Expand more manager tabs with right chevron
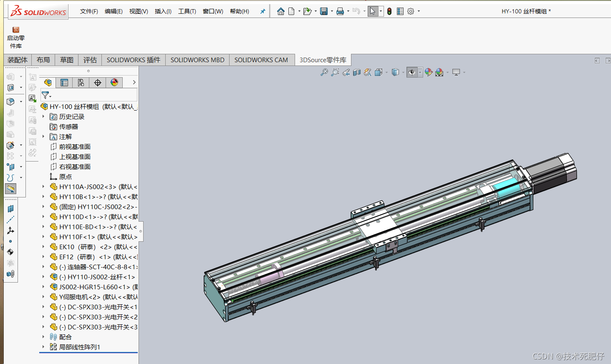The height and width of the screenshot is (364, 611). (134, 83)
